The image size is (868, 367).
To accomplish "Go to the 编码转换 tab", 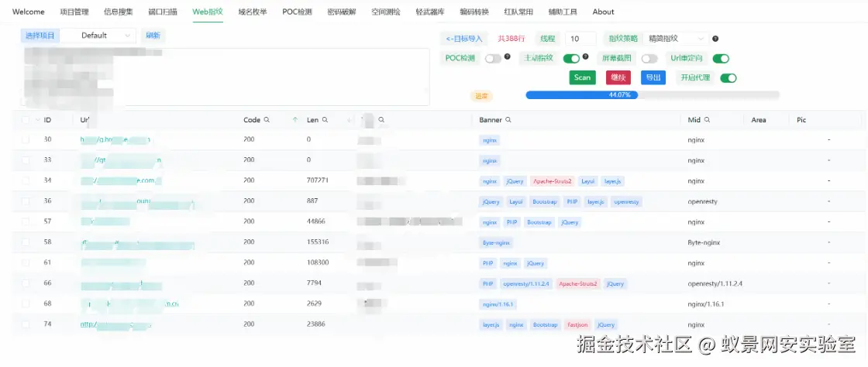I will pos(474,12).
